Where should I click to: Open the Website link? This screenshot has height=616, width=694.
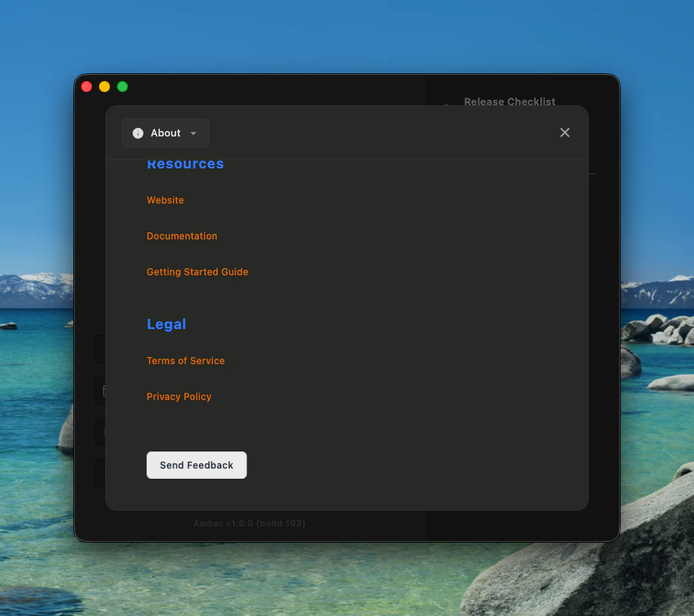point(165,200)
